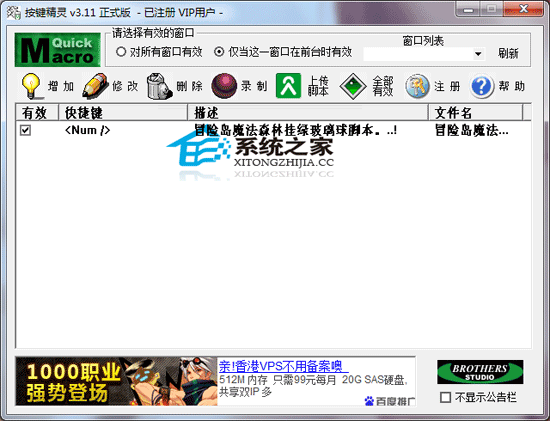This screenshot has height=421, width=550.
Task: Select the 对所有窗口有效 radio button
Action: point(121,52)
